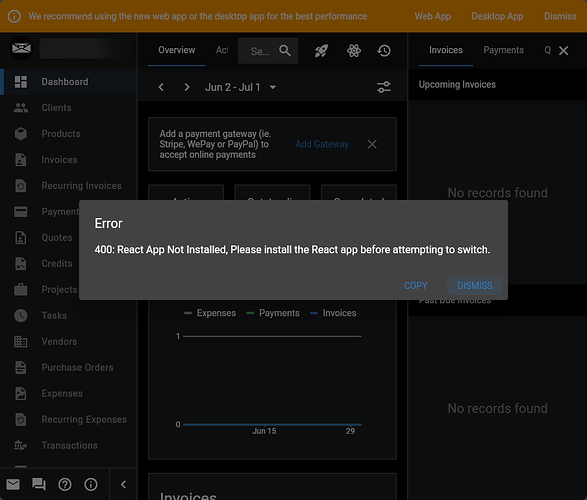
Task: Select the Overview tab
Action: pyautogui.click(x=177, y=50)
